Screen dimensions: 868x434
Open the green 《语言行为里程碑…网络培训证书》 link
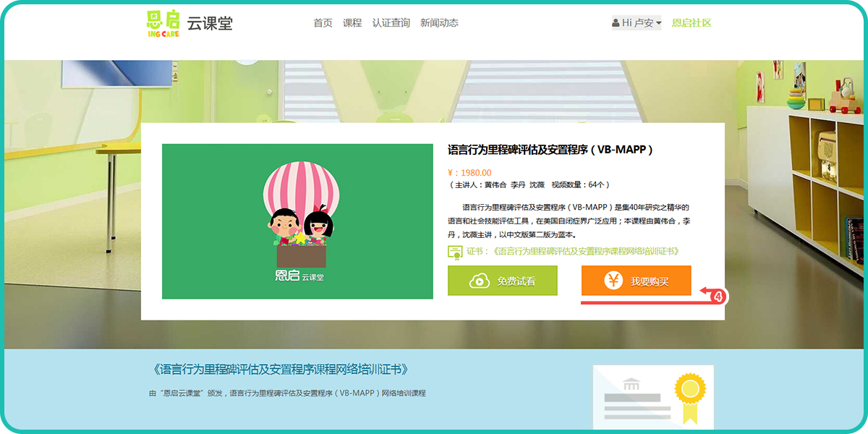pos(585,252)
